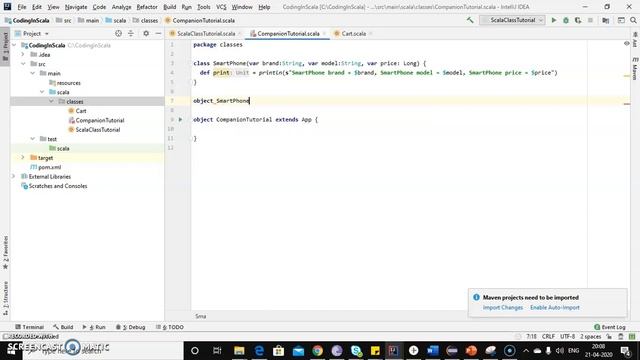Open the Terminal tool window

tap(29, 327)
